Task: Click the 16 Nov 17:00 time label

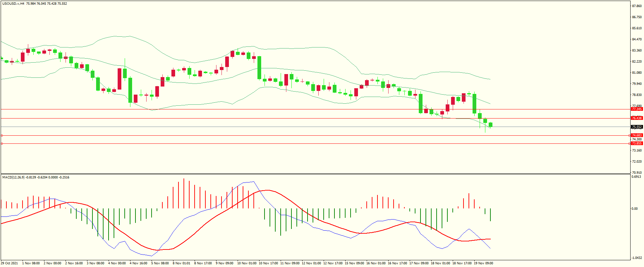Action: tap(397, 263)
